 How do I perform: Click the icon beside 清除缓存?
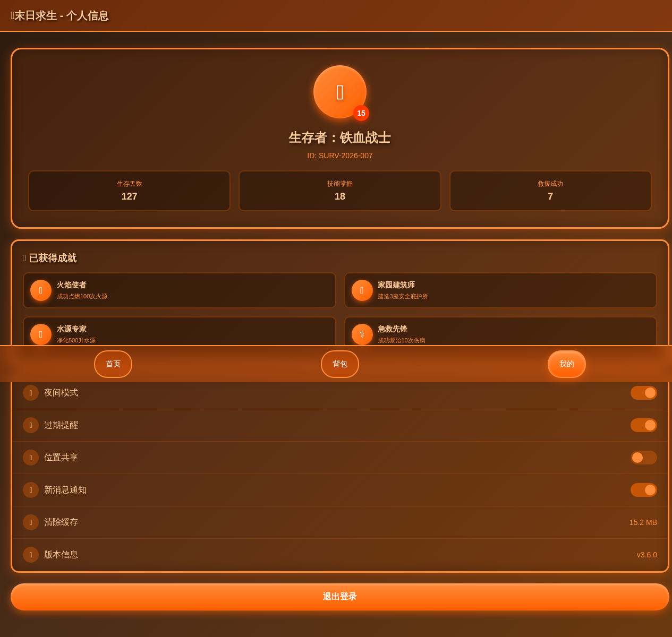tap(31, 522)
